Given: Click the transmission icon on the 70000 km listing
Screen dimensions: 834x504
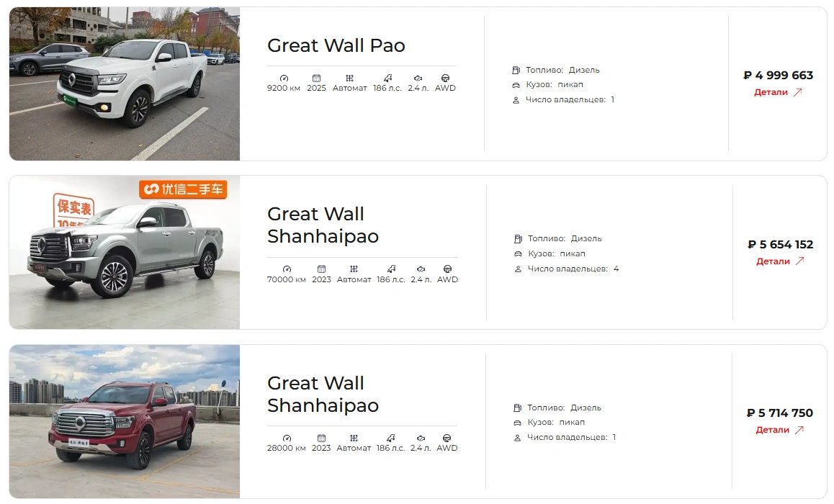Looking at the screenshot, I should [353, 269].
